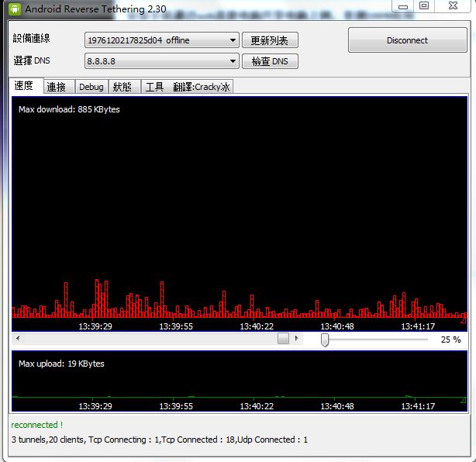The width and height of the screenshot is (476, 462).
Task: Click the zoom slider handle at 25 %
Action: 325,340
